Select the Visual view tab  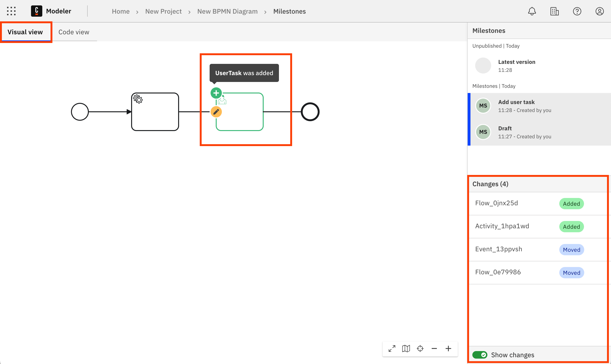25,32
